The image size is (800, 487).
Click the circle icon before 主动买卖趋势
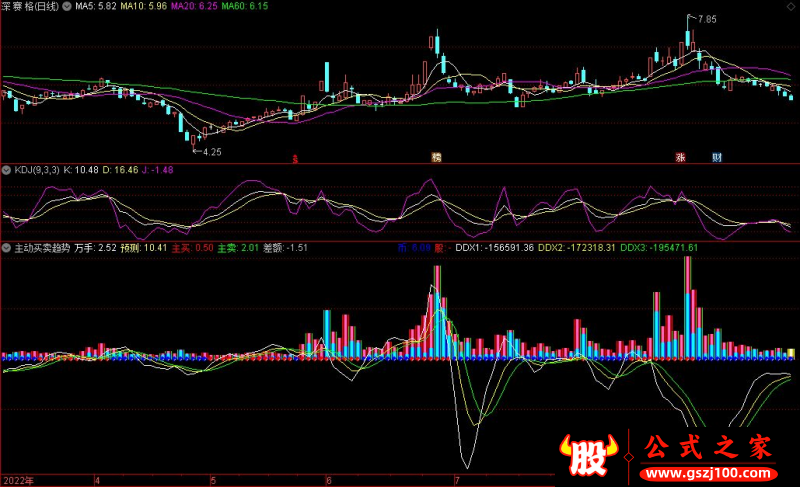pos(6,247)
